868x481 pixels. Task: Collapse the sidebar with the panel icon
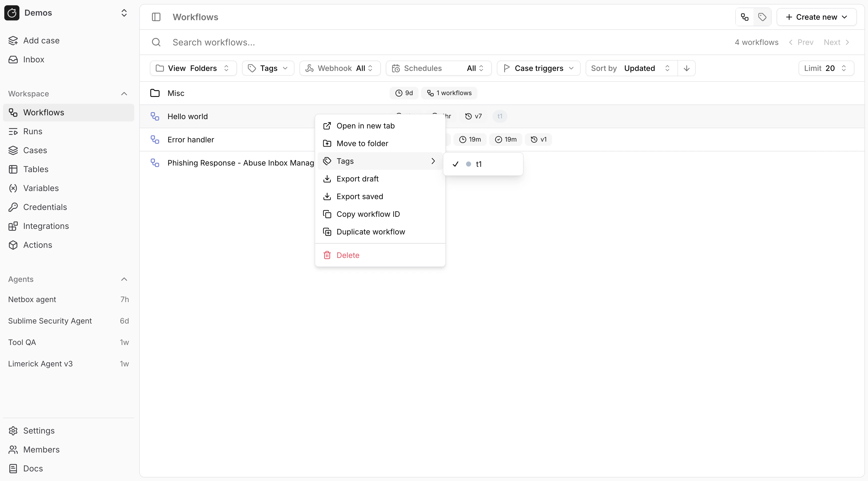(x=156, y=17)
